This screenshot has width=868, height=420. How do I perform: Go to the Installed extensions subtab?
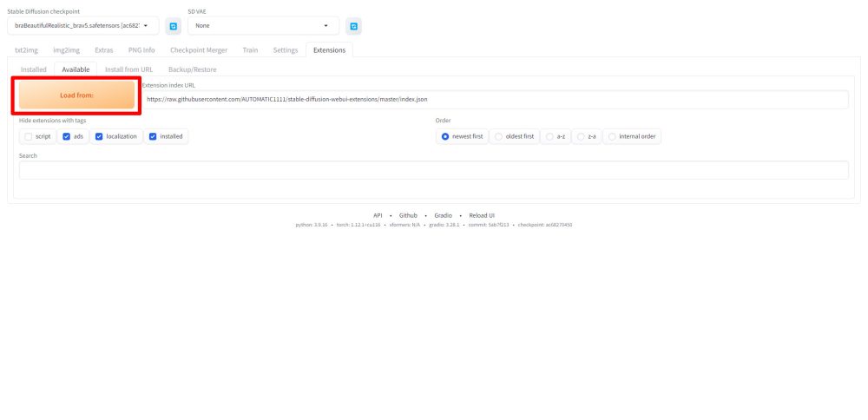coord(34,69)
